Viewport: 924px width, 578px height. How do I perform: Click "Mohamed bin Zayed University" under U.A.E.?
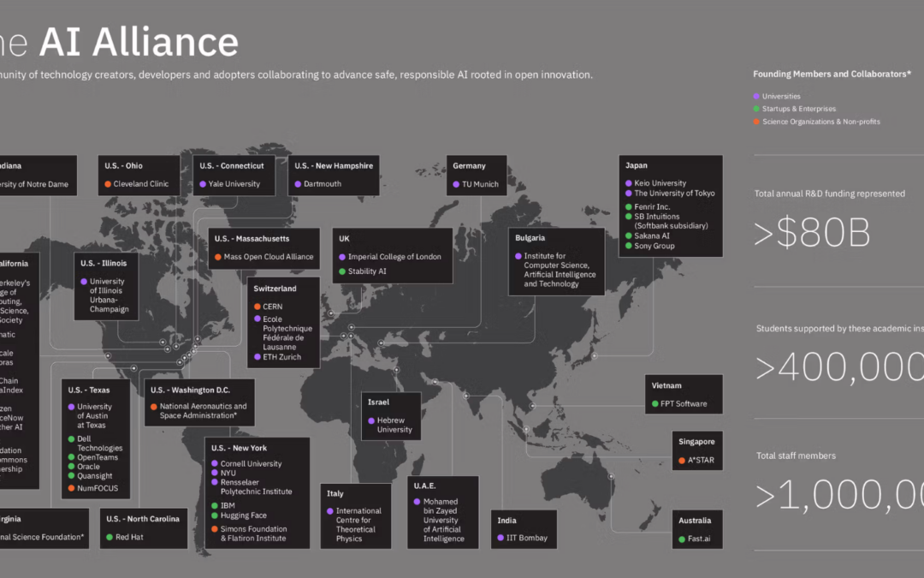(x=444, y=521)
